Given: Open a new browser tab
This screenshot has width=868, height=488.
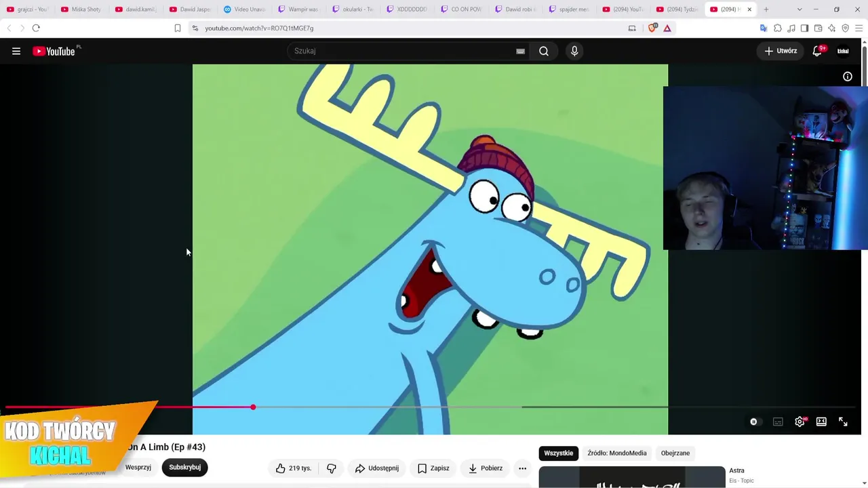Looking at the screenshot, I should (x=766, y=9).
